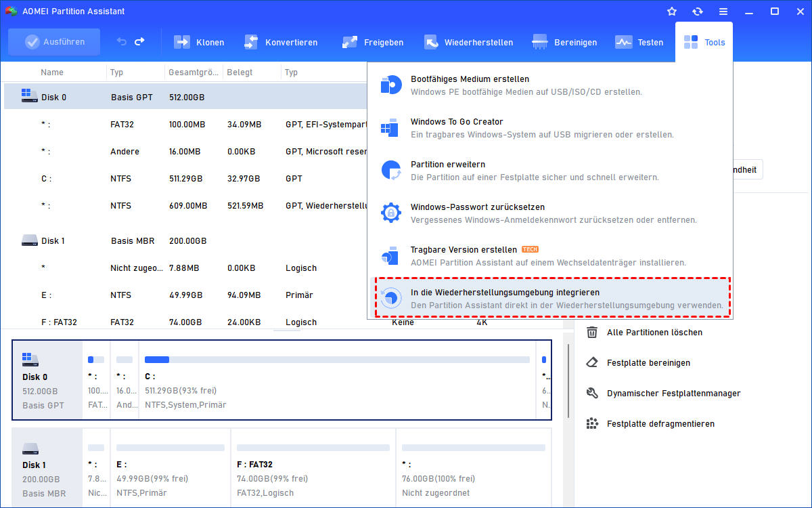Click the Wiederherstellen icon in toolbar
Image resolution: width=812 pixels, height=508 pixels.
pos(431,42)
